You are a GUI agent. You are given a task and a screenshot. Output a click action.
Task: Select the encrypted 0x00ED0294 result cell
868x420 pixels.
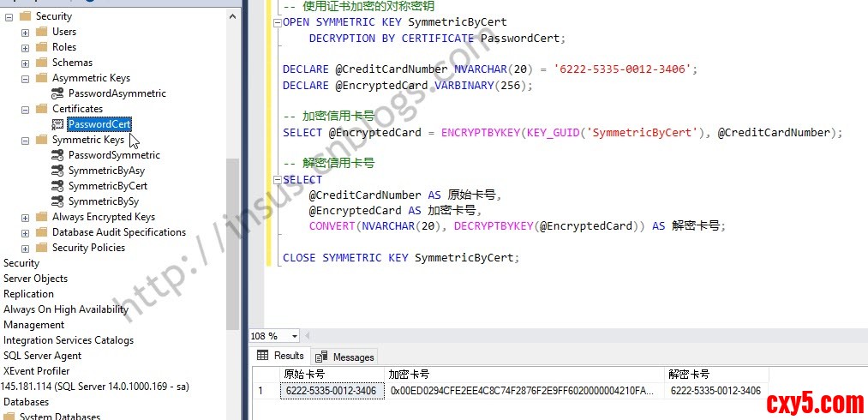pyautogui.click(x=524, y=391)
